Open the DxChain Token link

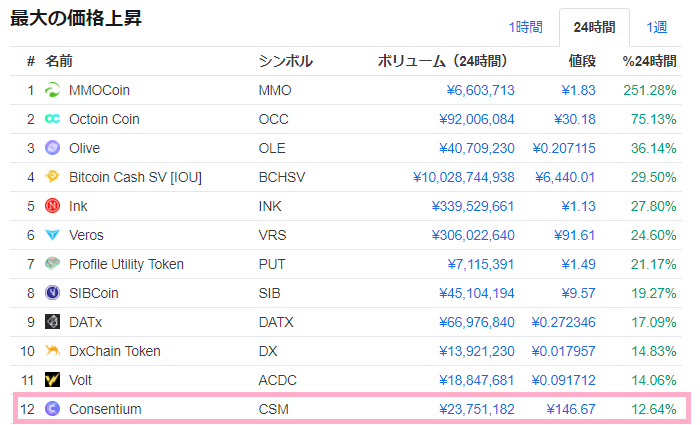point(114,351)
